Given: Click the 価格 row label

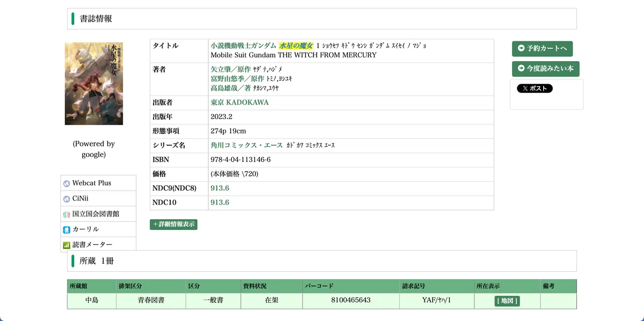Looking at the screenshot, I should [x=159, y=174].
